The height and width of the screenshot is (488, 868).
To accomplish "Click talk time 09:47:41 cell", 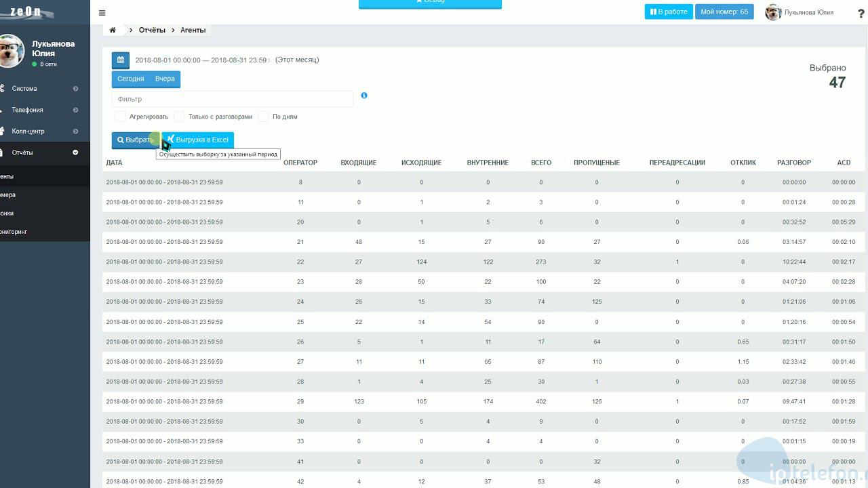I will click(x=794, y=401).
